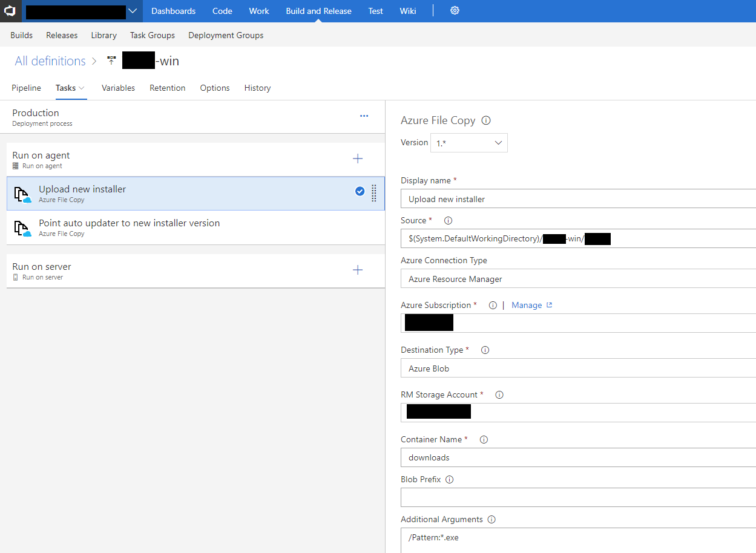Open the Test hub
This screenshot has width=756, height=553.
point(376,11)
